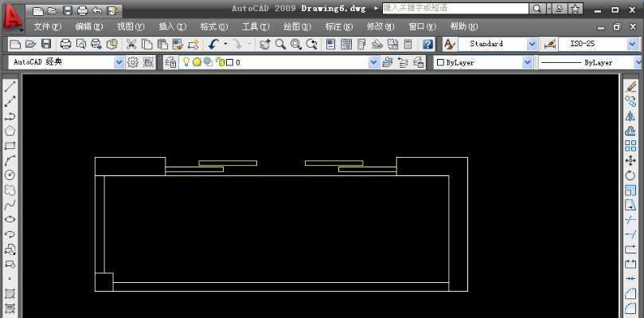Select the Chamfer tool

pos(630,294)
